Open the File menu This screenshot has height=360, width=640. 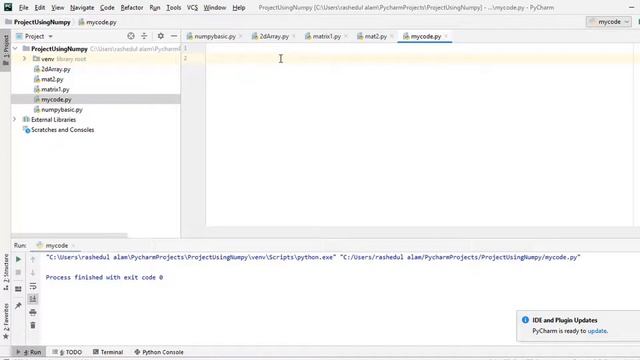point(24,7)
